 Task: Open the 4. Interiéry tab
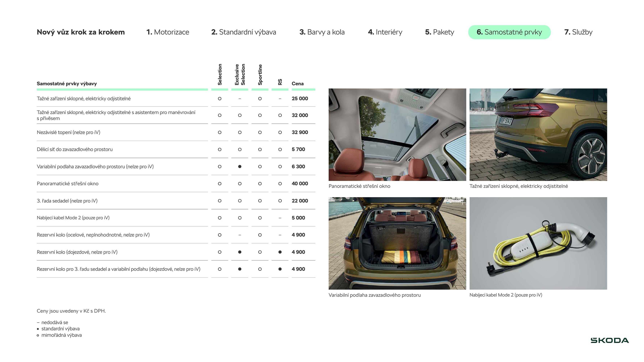[385, 32]
